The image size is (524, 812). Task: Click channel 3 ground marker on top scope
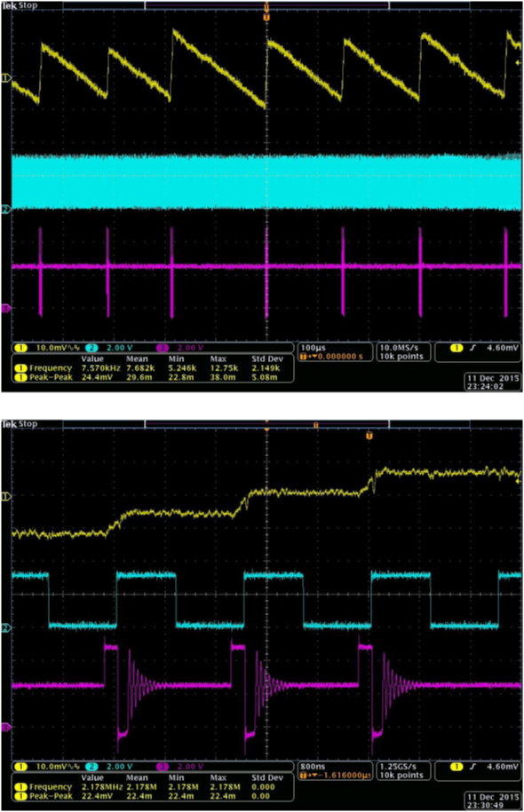coord(5,309)
